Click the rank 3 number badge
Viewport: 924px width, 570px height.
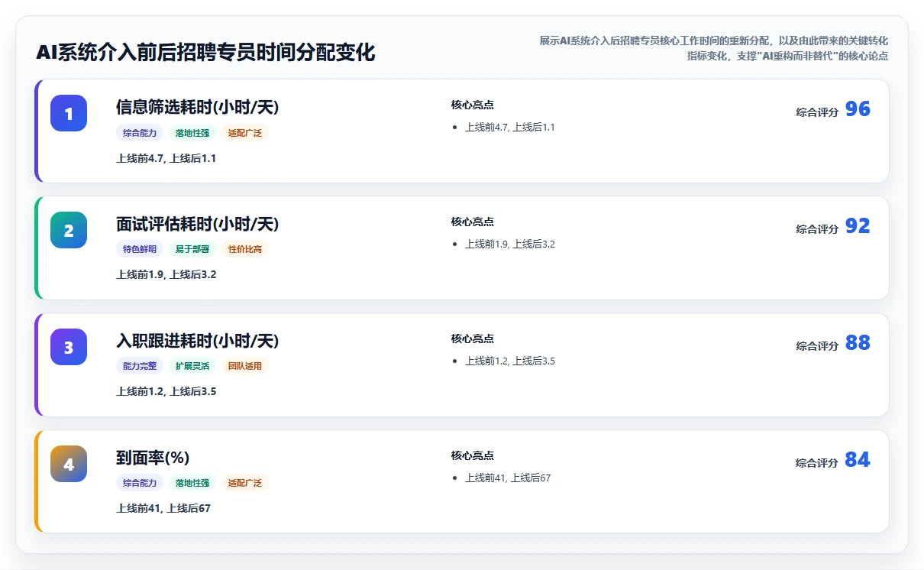point(69,347)
